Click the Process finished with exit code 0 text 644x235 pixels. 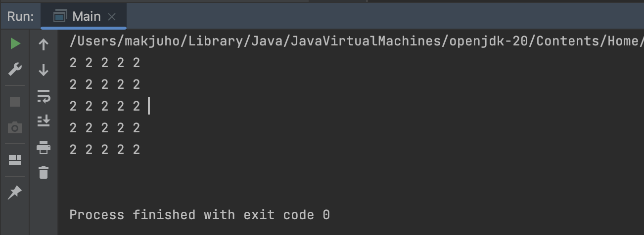pyautogui.click(x=199, y=215)
